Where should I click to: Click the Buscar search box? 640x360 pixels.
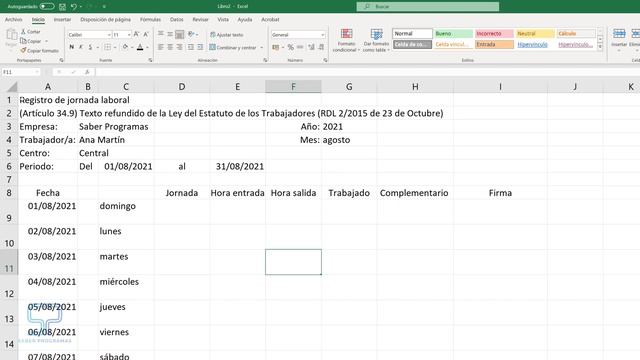pyautogui.click(x=427, y=7)
